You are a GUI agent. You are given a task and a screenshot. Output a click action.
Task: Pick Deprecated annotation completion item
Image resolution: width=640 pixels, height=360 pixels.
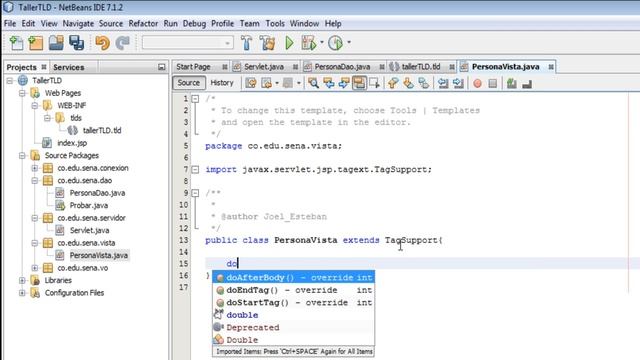pyautogui.click(x=293, y=328)
